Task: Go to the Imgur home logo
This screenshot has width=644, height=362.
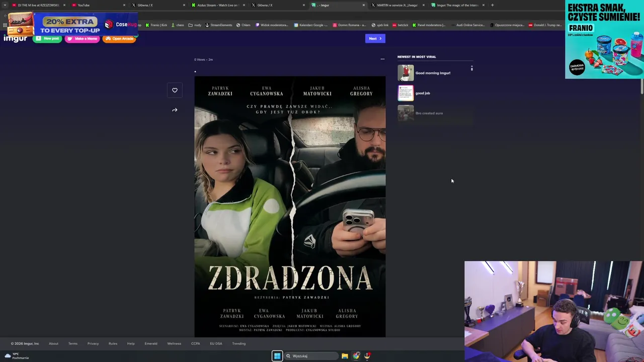Action: tap(16, 39)
